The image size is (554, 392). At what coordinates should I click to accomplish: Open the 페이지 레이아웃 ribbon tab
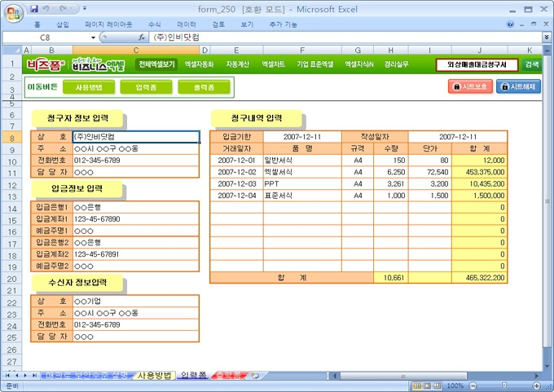click(x=108, y=24)
